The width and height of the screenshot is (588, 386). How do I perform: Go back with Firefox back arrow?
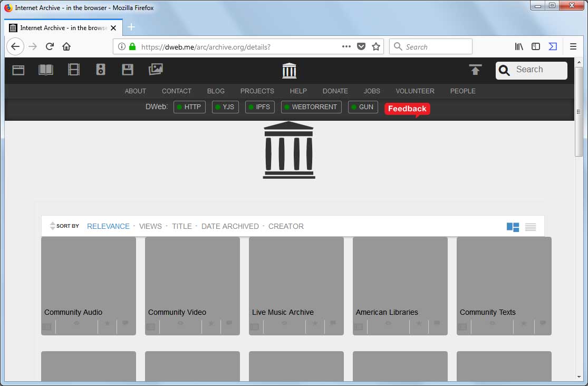click(15, 46)
